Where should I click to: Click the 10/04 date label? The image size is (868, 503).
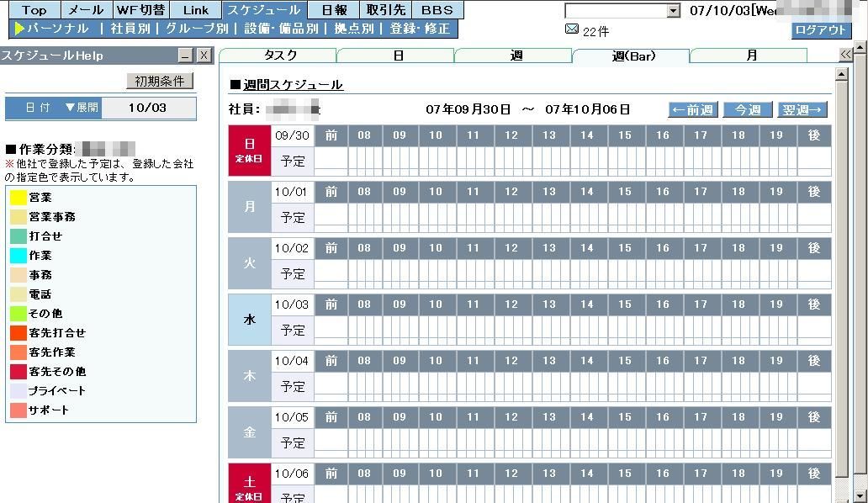click(x=293, y=362)
